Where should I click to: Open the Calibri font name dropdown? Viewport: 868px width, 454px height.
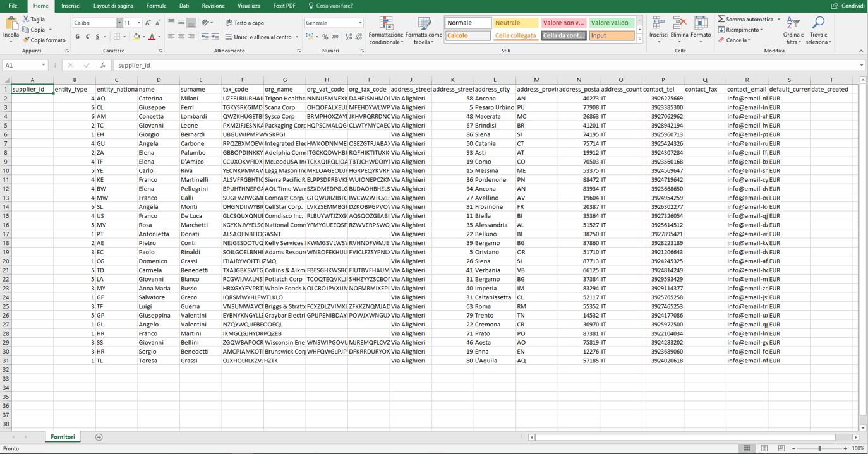[119, 23]
